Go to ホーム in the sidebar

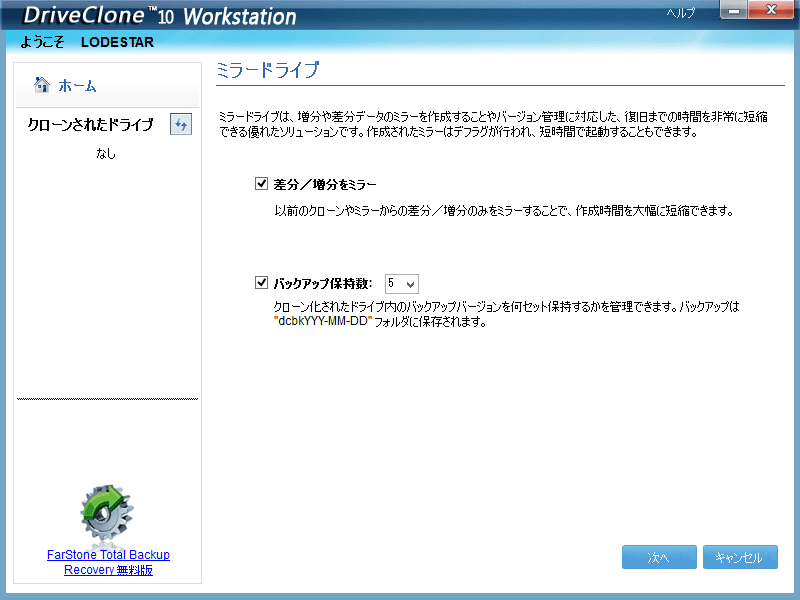coord(77,86)
